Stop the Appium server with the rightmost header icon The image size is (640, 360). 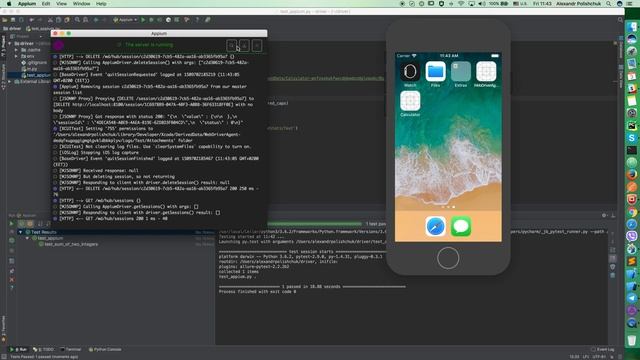(x=257, y=46)
